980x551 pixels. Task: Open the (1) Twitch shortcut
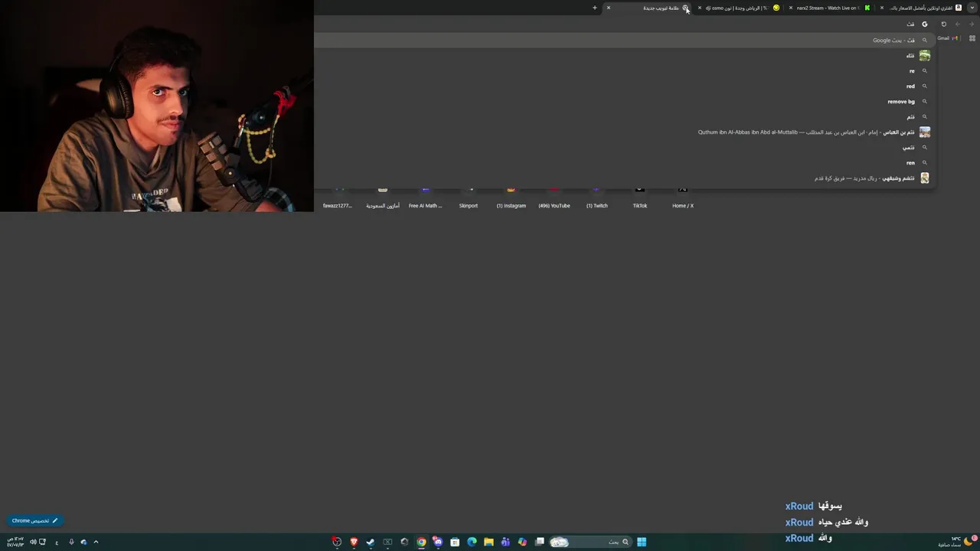point(597,199)
